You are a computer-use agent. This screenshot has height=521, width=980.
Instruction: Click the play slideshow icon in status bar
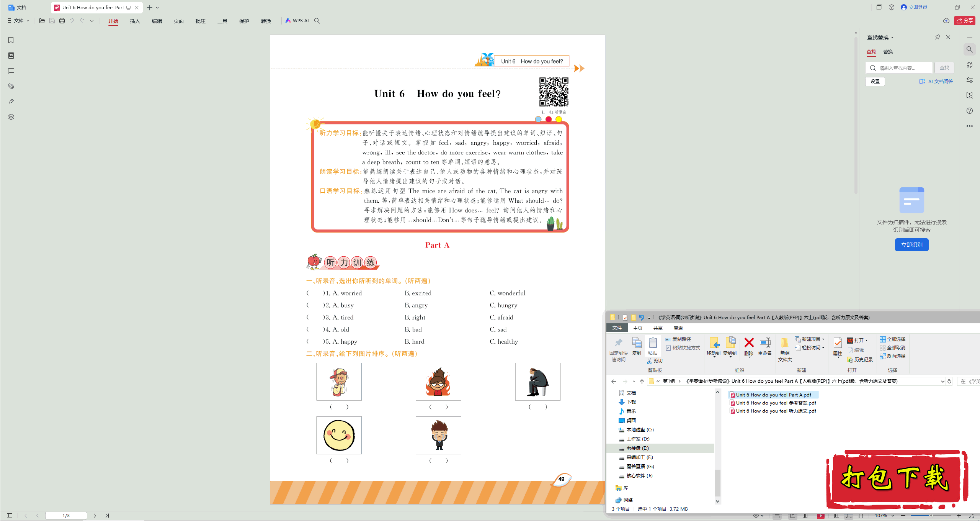tap(821, 516)
